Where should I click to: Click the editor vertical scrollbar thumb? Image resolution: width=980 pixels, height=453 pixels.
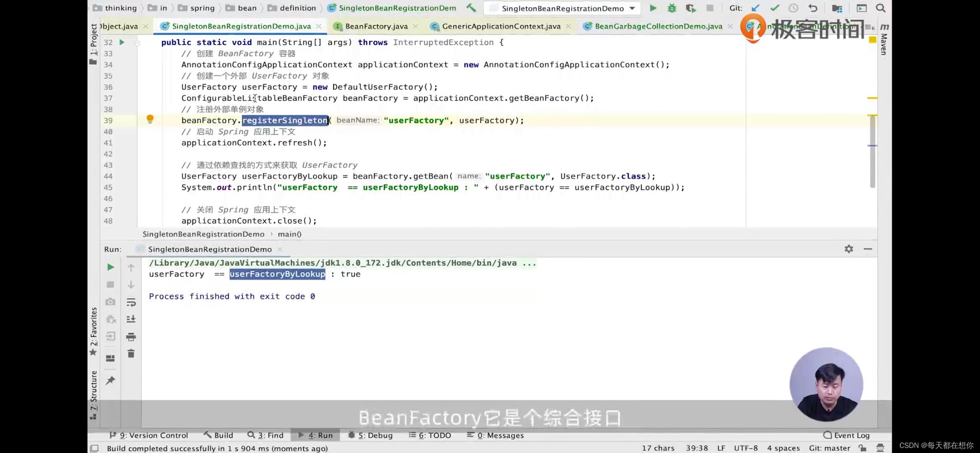pos(872,151)
